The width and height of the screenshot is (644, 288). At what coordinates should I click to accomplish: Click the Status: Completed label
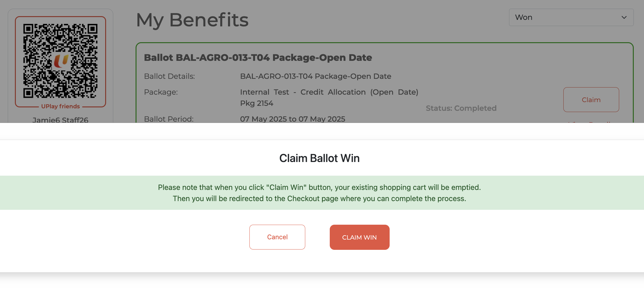(x=461, y=108)
